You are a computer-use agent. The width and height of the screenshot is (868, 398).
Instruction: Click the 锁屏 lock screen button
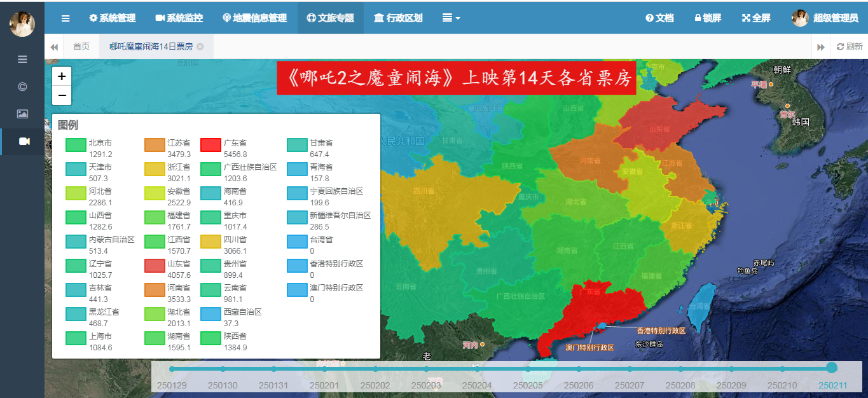point(708,18)
